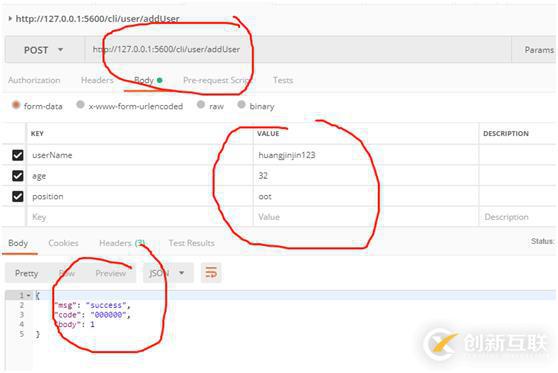Screen dimensions: 558x373
Task: Click the age key cell
Action: (x=140, y=175)
